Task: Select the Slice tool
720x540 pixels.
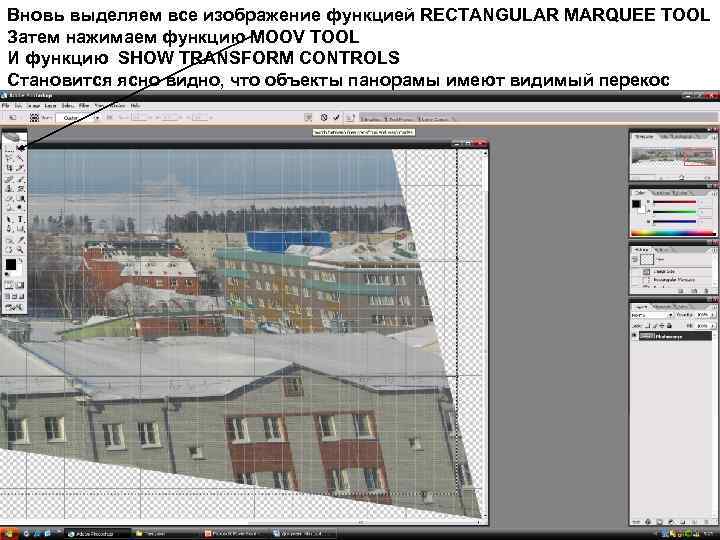Action: pyautogui.click(x=20, y=168)
